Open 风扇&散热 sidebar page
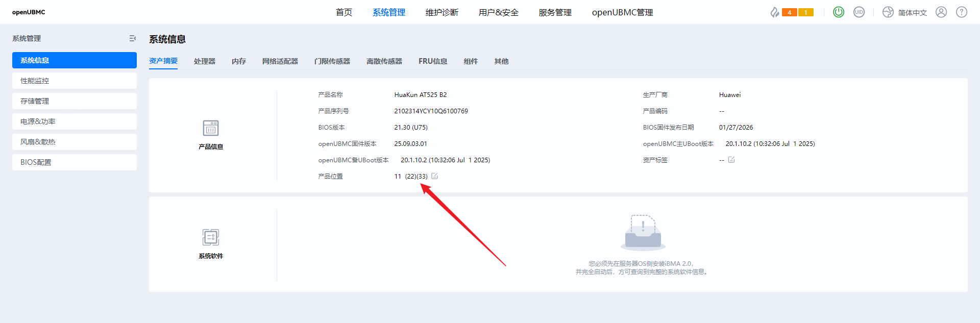 coord(75,142)
